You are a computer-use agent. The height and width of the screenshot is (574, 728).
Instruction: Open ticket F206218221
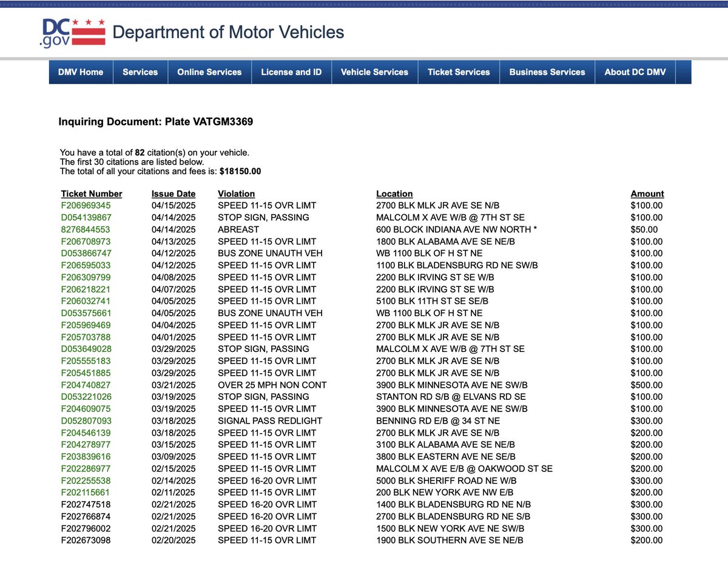[86, 289]
